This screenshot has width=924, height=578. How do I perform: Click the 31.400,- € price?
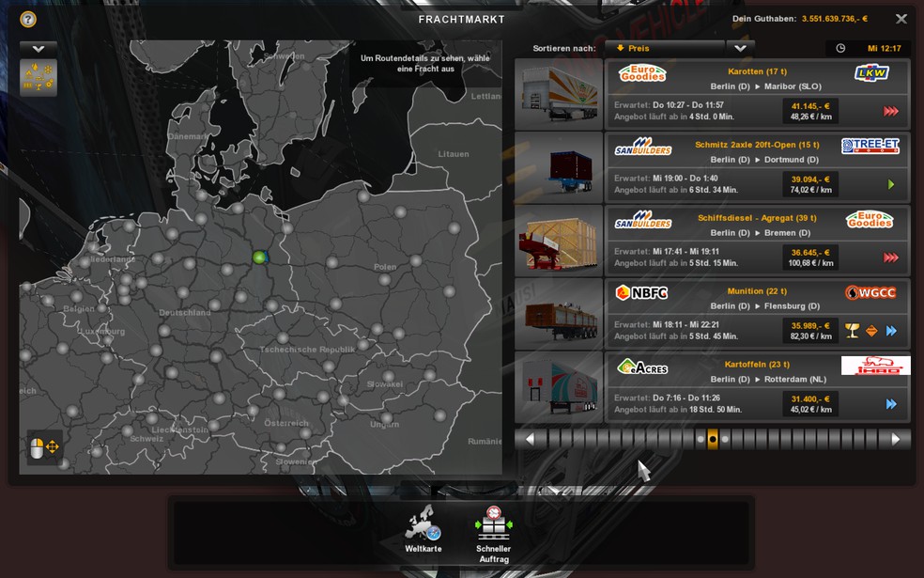click(x=810, y=398)
